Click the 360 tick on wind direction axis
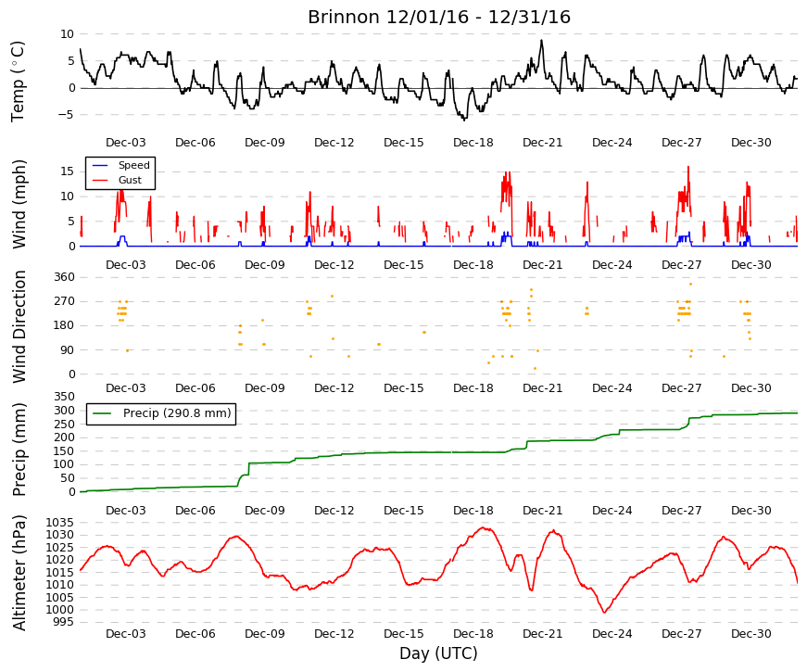The width and height of the screenshot is (807, 672). (64, 277)
